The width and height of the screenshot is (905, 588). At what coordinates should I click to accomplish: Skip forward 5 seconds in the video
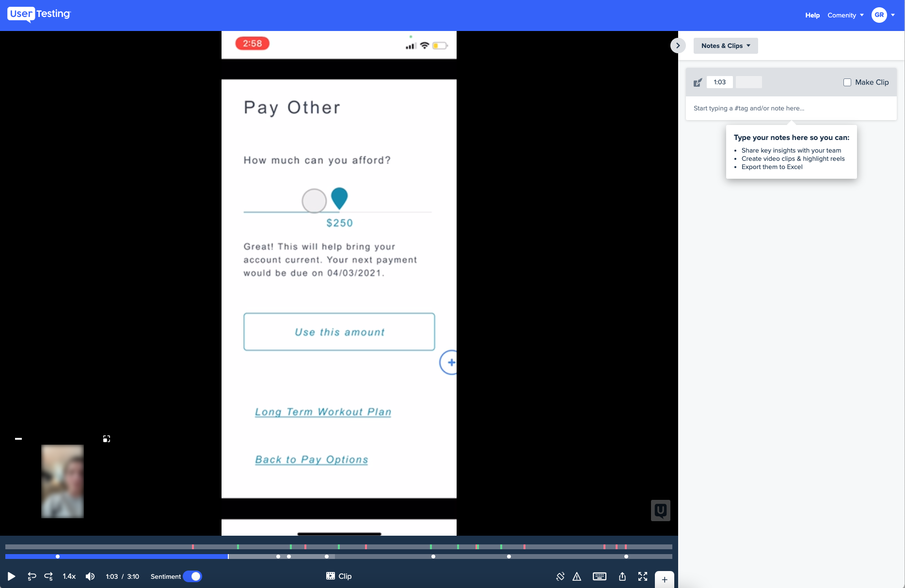48,576
